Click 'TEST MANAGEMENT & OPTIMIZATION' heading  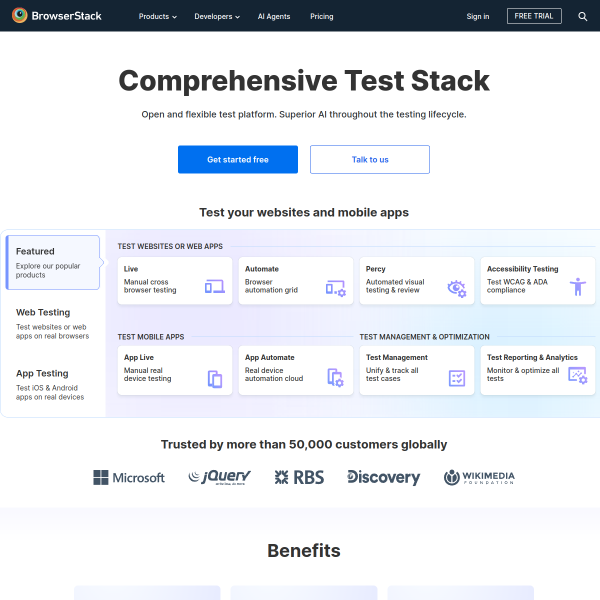point(424,337)
